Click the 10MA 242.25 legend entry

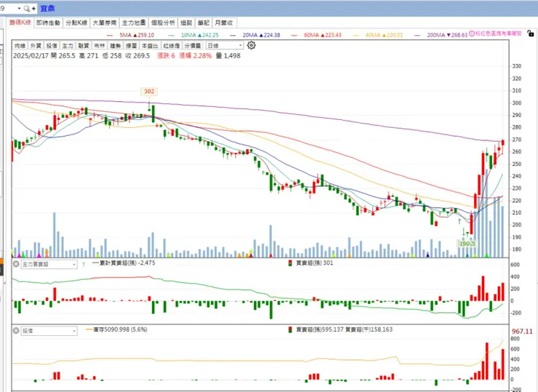tap(193, 35)
